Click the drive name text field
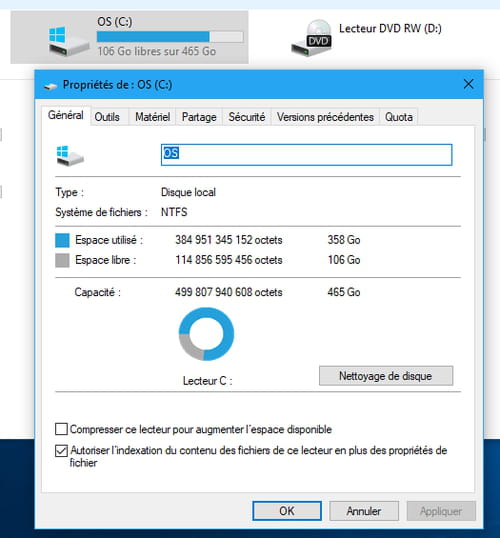This screenshot has height=538, width=500. (x=306, y=155)
